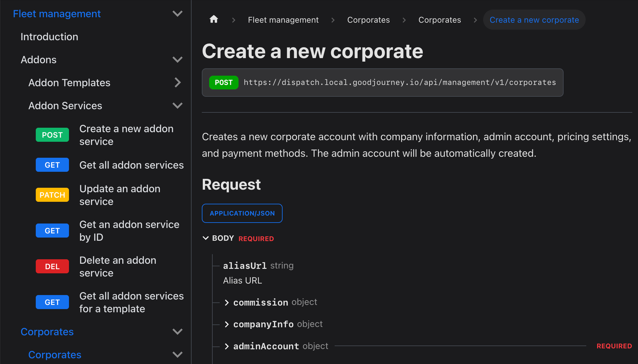This screenshot has width=638, height=364.
Task: Open Introduction in the sidebar
Action: click(x=49, y=37)
